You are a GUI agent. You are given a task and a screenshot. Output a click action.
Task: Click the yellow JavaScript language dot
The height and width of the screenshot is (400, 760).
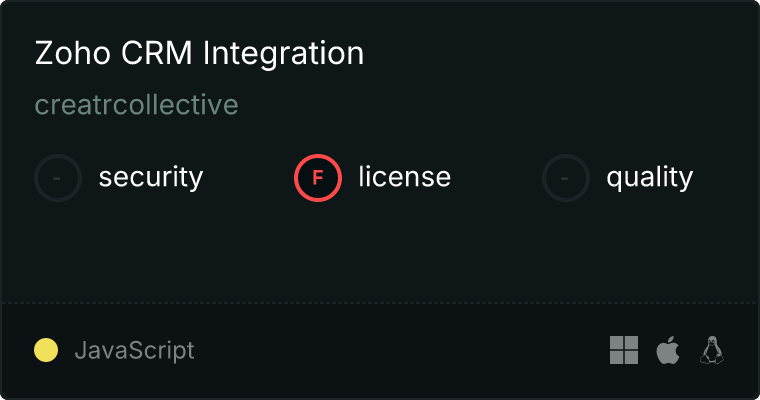tap(46, 350)
